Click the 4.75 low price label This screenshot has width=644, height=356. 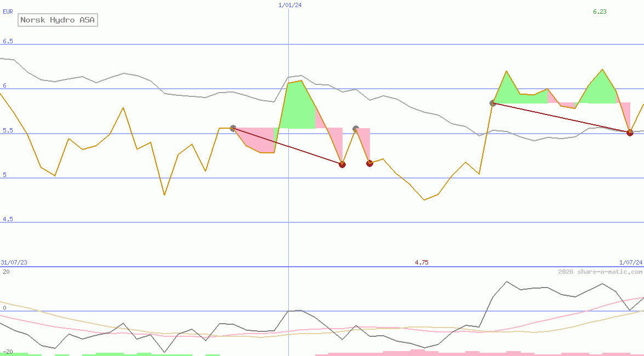pyautogui.click(x=421, y=262)
